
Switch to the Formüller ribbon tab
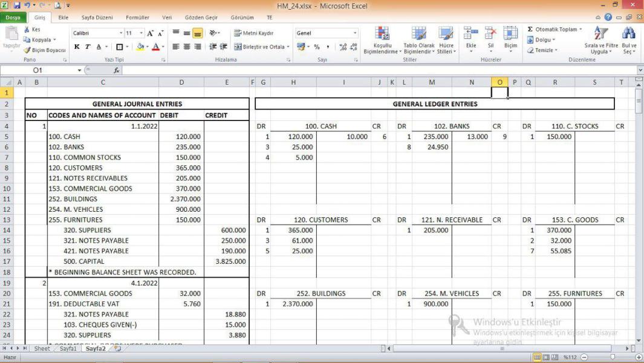pyautogui.click(x=137, y=18)
